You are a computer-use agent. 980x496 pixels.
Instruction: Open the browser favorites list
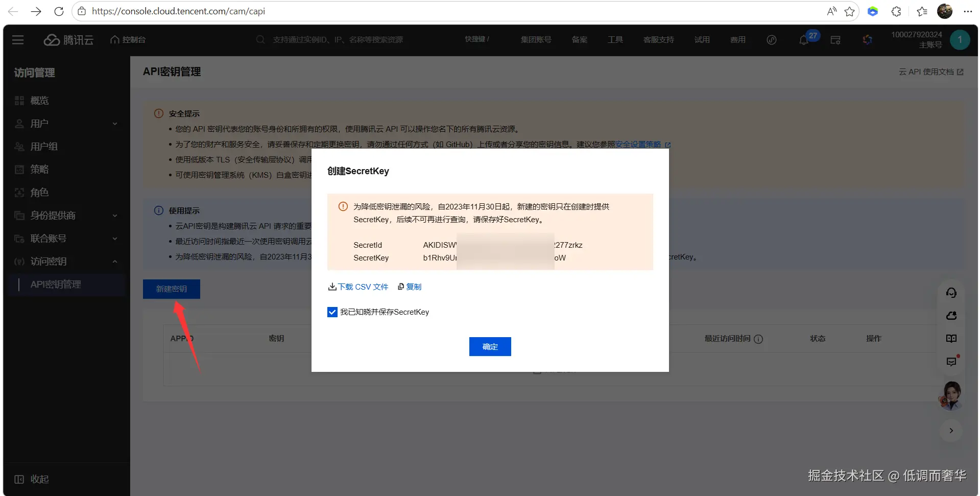coord(922,11)
